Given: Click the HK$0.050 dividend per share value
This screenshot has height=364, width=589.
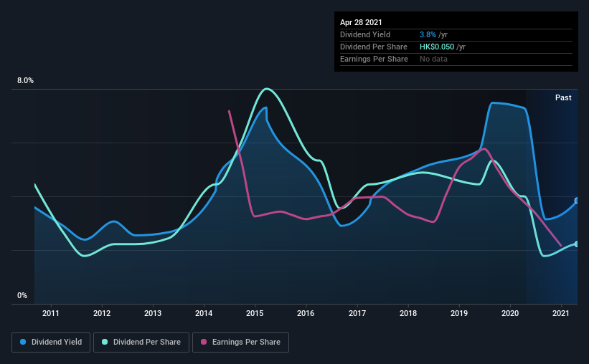Looking at the screenshot, I should point(437,47).
